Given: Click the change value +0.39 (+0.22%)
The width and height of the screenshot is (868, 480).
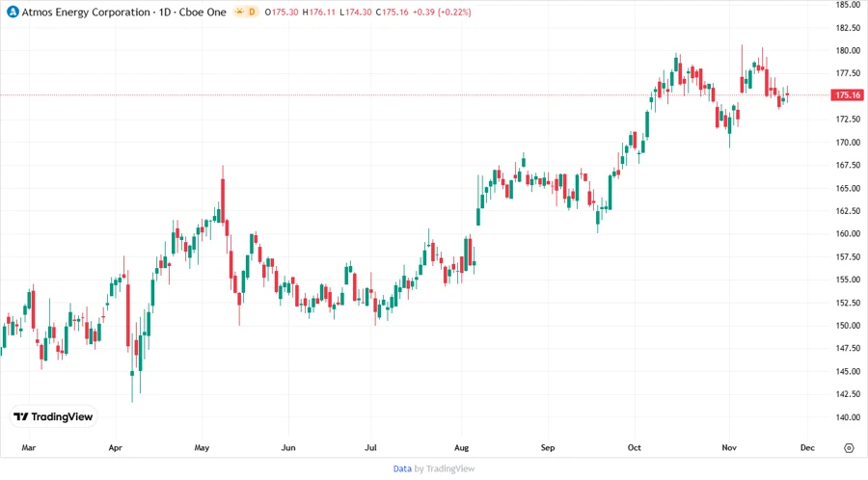Looking at the screenshot, I should point(442,13).
